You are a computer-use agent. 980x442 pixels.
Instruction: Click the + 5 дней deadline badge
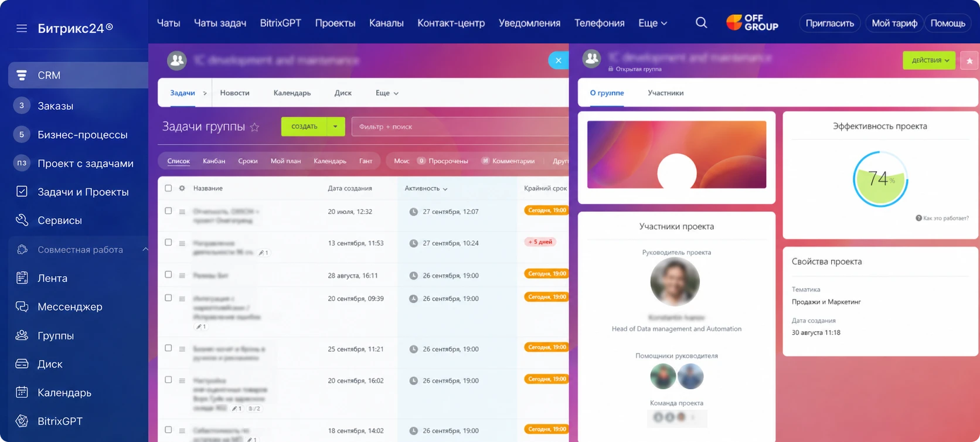[x=540, y=242]
